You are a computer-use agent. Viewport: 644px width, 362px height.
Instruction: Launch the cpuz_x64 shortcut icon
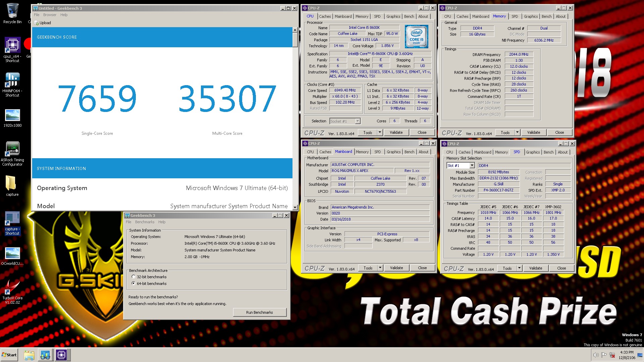(x=12, y=50)
